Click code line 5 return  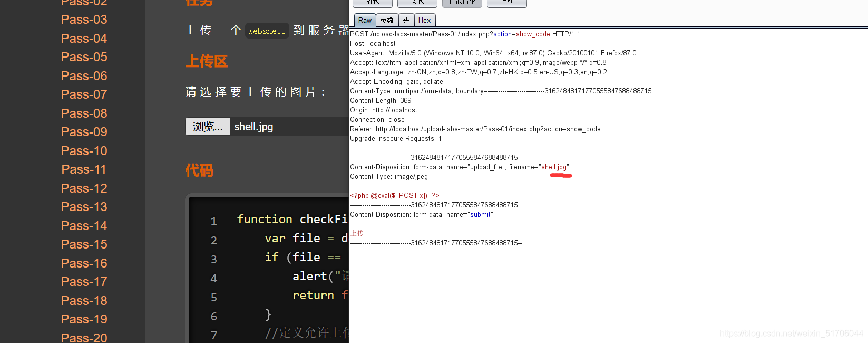(320, 295)
